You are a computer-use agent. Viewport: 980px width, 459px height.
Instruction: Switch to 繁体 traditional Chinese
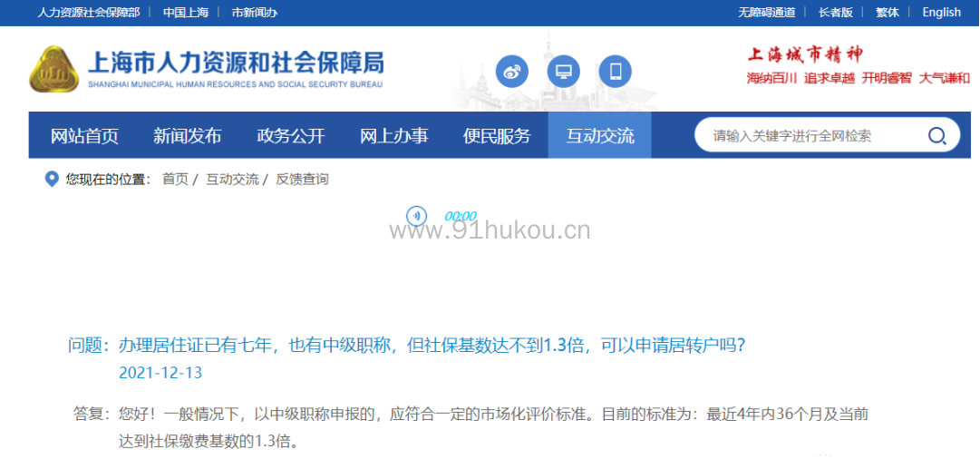coord(888,13)
